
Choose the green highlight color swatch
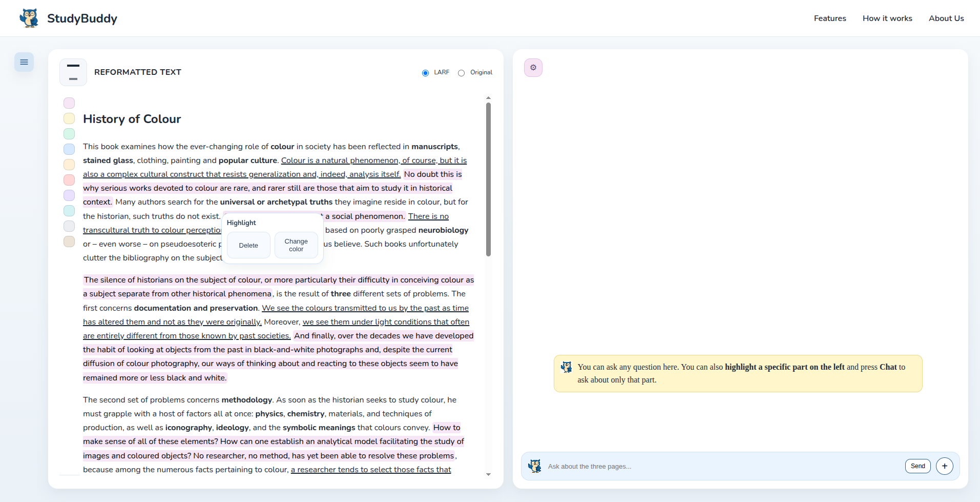pyautogui.click(x=69, y=134)
